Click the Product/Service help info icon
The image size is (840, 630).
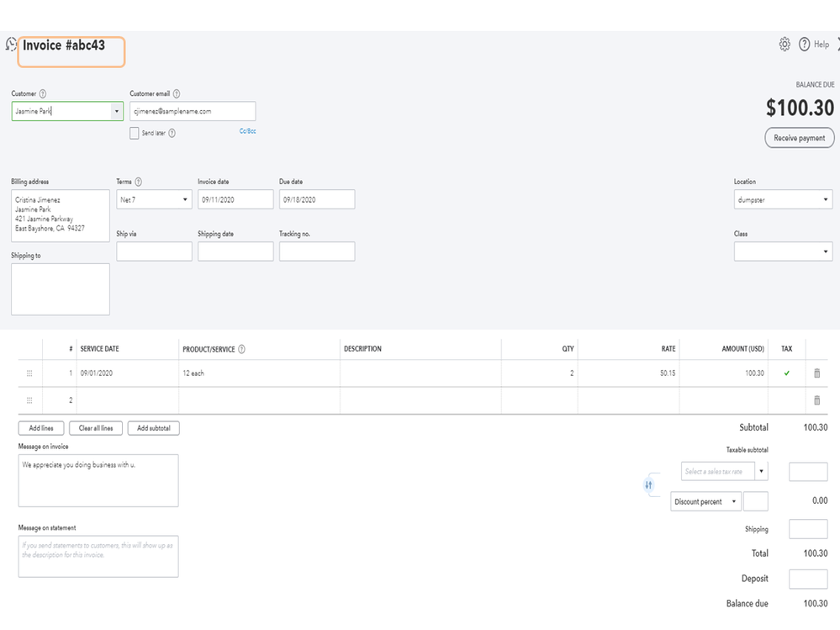pos(242,349)
